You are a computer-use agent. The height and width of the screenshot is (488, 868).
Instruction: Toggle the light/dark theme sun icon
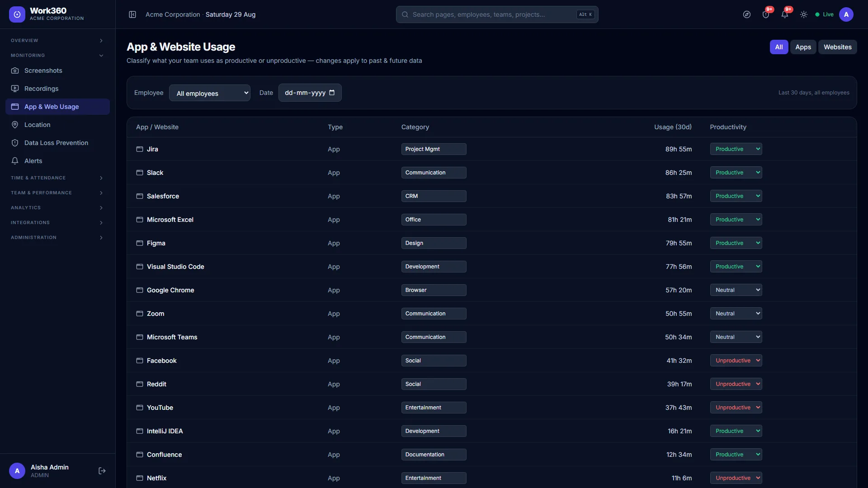point(804,14)
